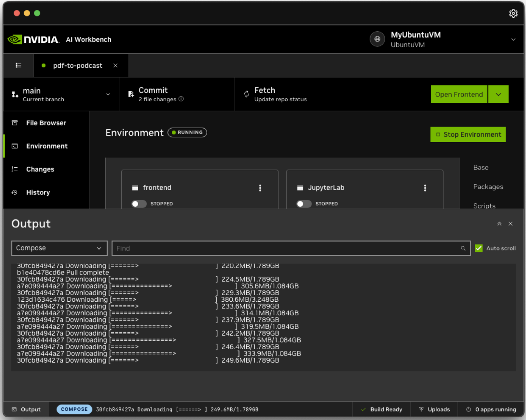Switch to the Changes sidebar section
This screenshot has width=526, height=420.
pos(40,169)
